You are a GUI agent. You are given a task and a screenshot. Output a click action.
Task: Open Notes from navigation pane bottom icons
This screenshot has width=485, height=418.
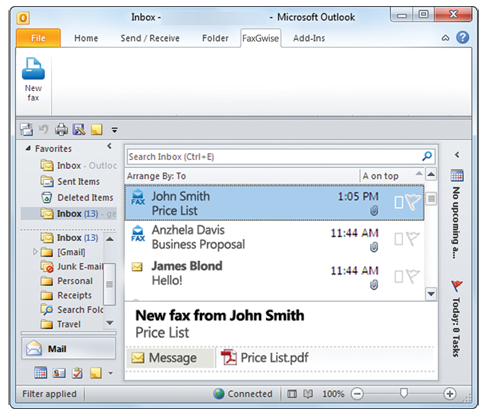click(x=96, y=373)
